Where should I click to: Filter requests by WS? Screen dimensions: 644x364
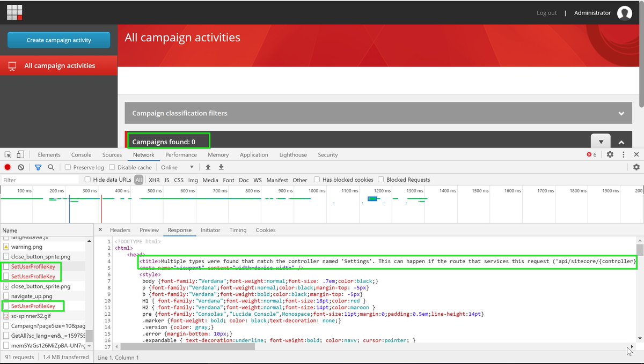(258, 180)
